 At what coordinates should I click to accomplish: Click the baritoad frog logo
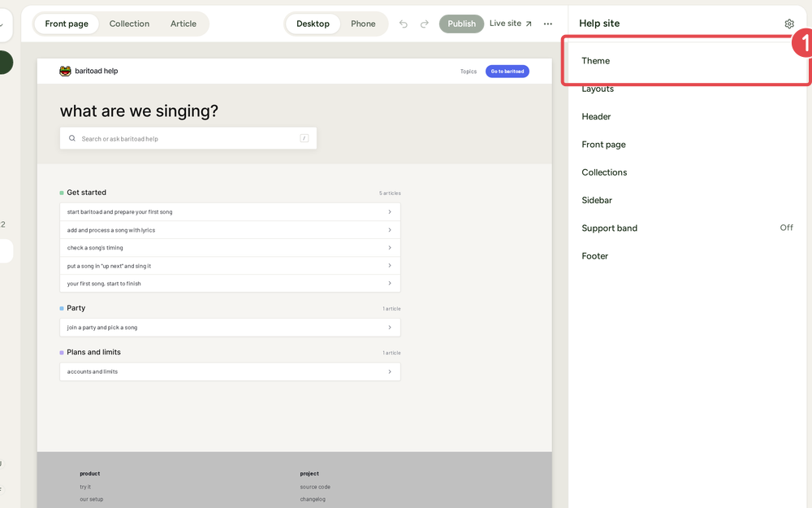(x=65, y=71)
